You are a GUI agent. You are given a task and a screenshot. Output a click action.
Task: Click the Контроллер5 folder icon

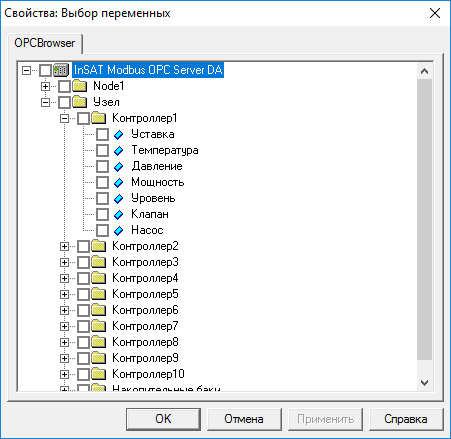point(99,294)
